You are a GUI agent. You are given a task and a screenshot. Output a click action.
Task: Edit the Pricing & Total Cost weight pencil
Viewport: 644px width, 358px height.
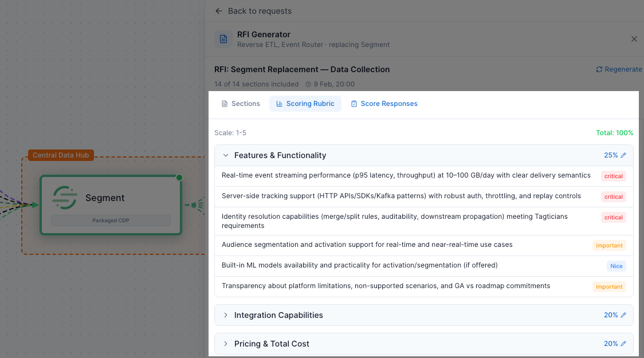(623, 344)
